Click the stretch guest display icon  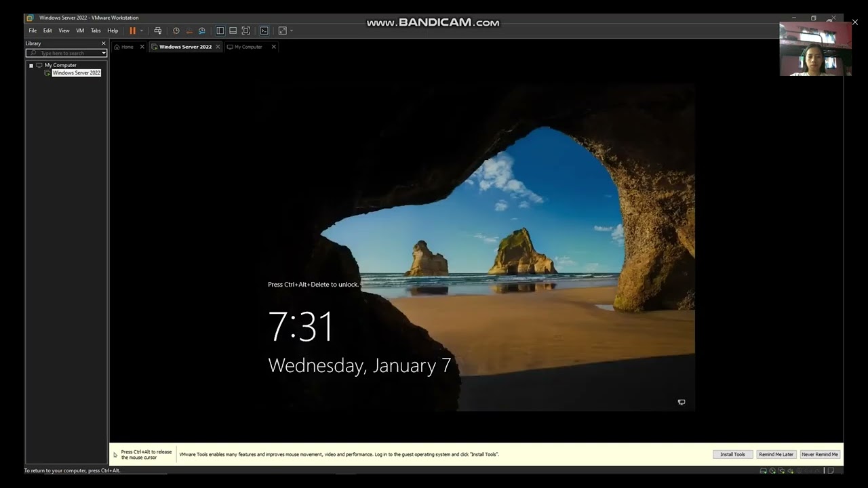pyautogui.click(x=283, y=30)
